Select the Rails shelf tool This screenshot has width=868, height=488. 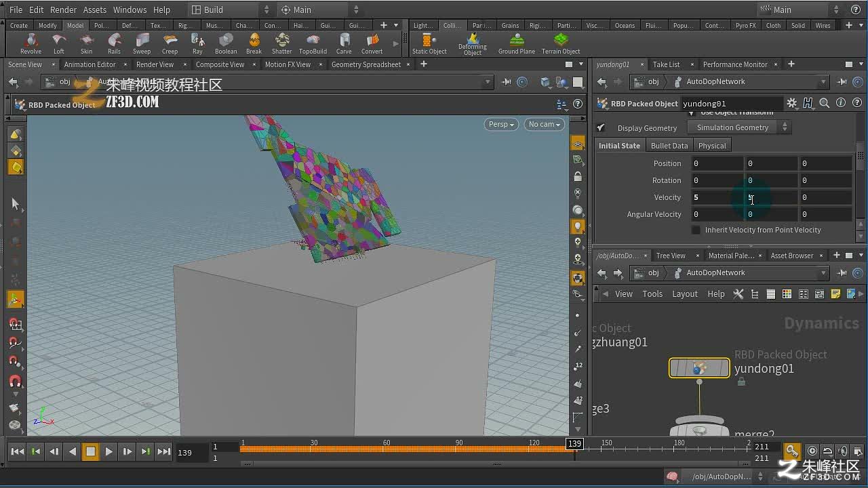(114, 43)
